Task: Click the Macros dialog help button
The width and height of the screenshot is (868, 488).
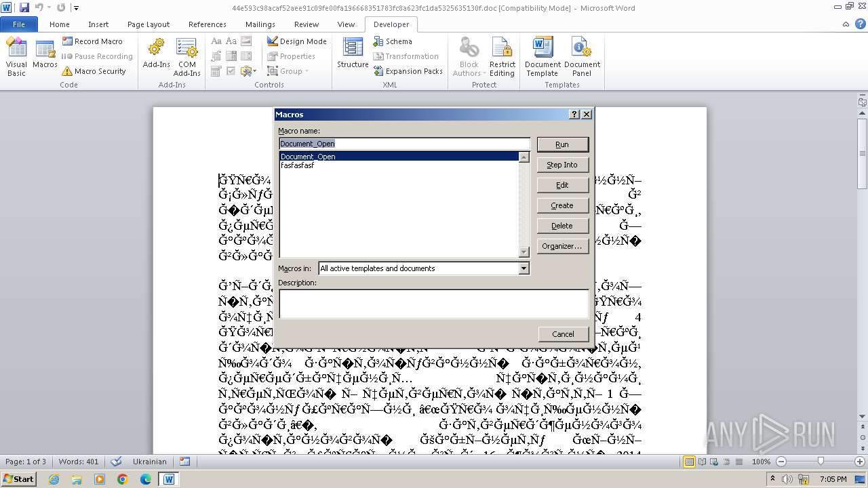Action: coord(574,115)
